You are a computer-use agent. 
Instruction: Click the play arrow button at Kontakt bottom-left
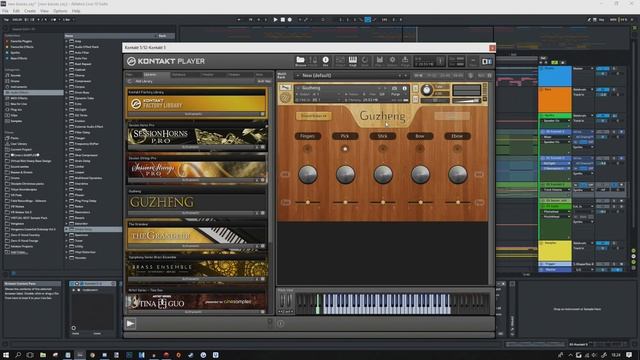click(131, 324)
